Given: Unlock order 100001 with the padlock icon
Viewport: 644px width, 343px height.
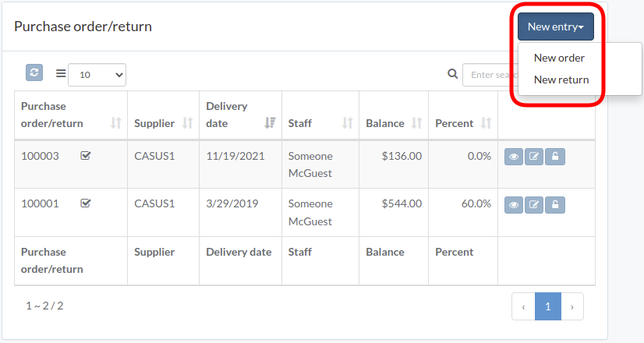Looking at the screenshot, I should [x=555, y=205].
